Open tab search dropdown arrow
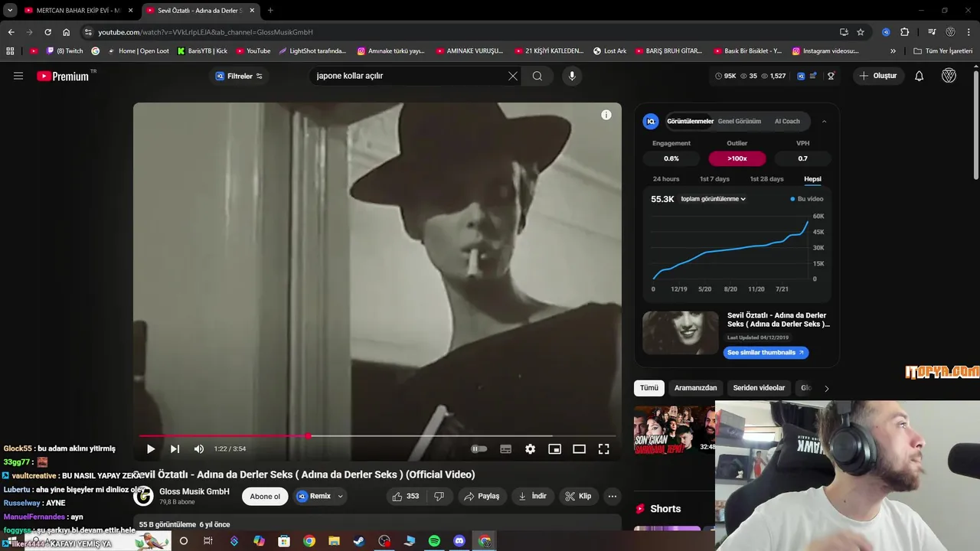 tap(9, 10)
